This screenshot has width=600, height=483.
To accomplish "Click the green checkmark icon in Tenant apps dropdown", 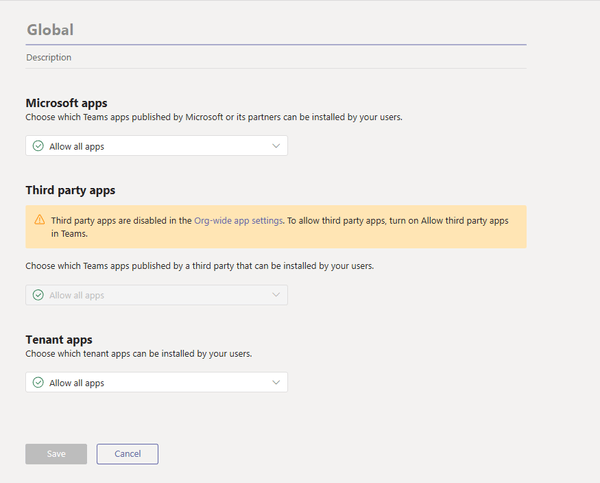I will click(x=38, y=382).
